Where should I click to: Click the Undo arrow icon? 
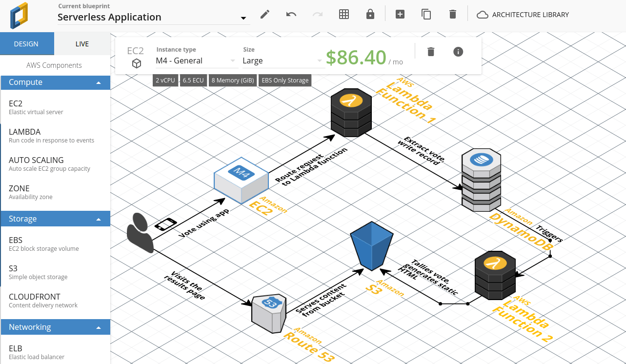[x=291, y=14]
